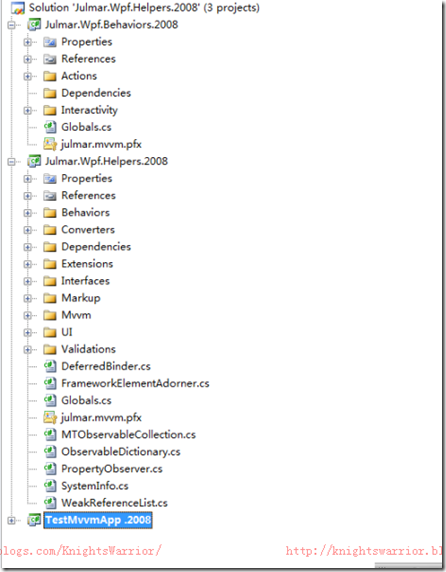Viewport: 446px width, 572px height.
Task: Collapse the Julmar.Wpf.Behaviors.2008 project node
Action: [x=11, y=25]
